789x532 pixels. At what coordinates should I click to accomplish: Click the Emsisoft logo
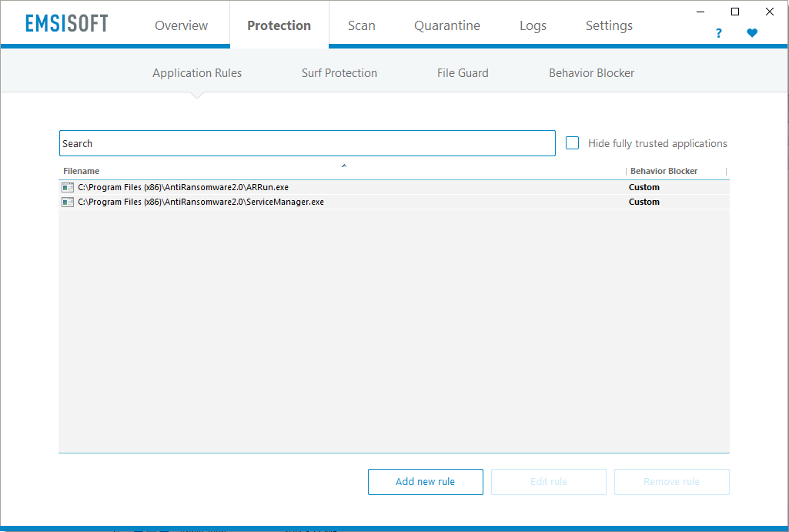pos(66,23)
